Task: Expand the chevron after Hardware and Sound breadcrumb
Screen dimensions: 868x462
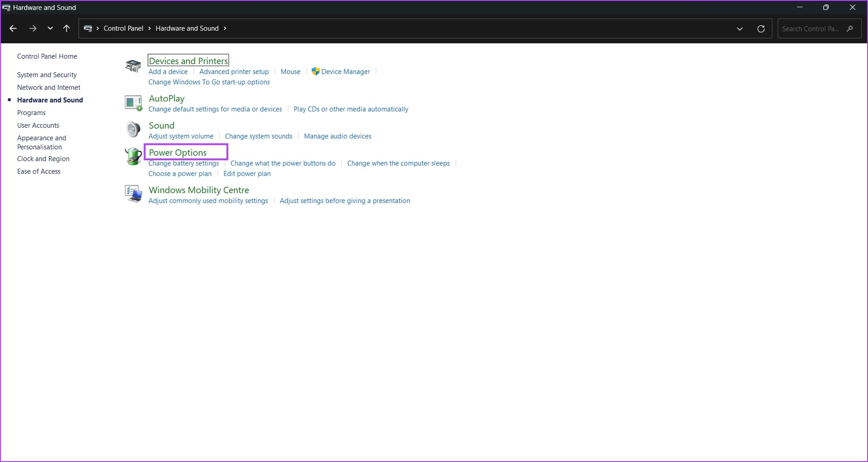Action: coord(225,28)
